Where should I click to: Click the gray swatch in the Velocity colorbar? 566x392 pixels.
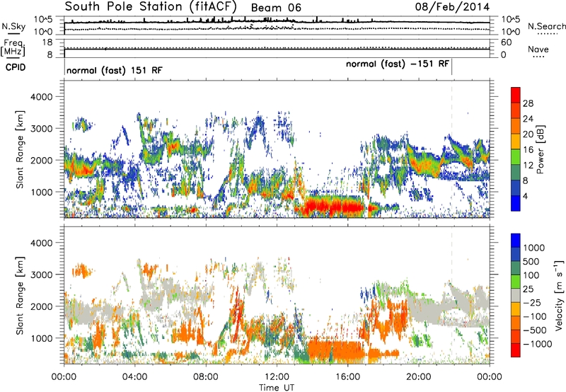pyautogui.click(x=516, y=295)
